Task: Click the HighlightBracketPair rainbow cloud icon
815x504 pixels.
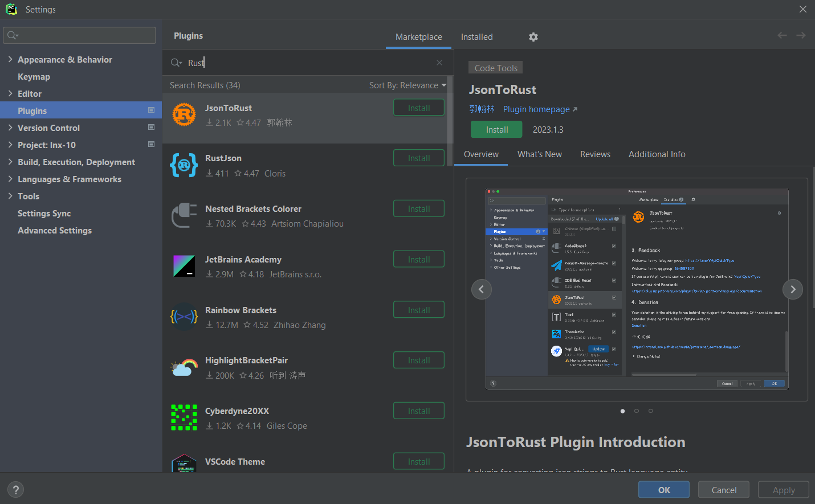Action: pos(184,367)
